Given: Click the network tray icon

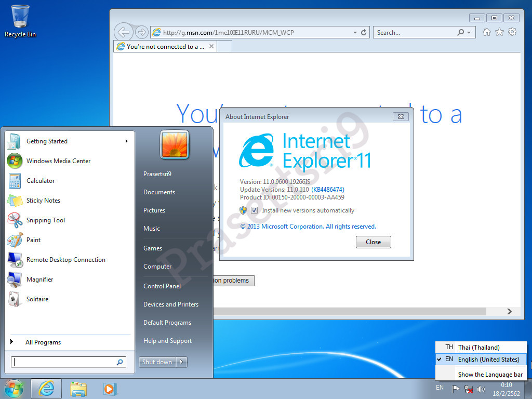Looking at the screenshot, I should pyautogui.click(x=469, y=389).
